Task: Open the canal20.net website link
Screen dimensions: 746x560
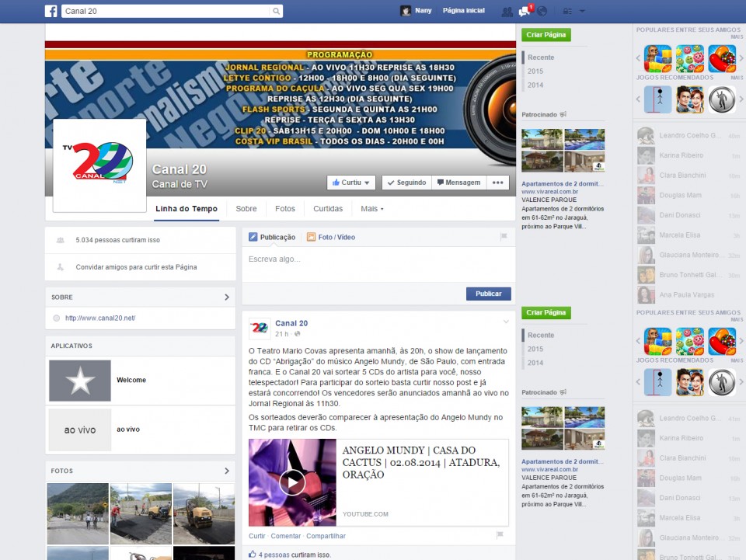Action: pos(100,318)
